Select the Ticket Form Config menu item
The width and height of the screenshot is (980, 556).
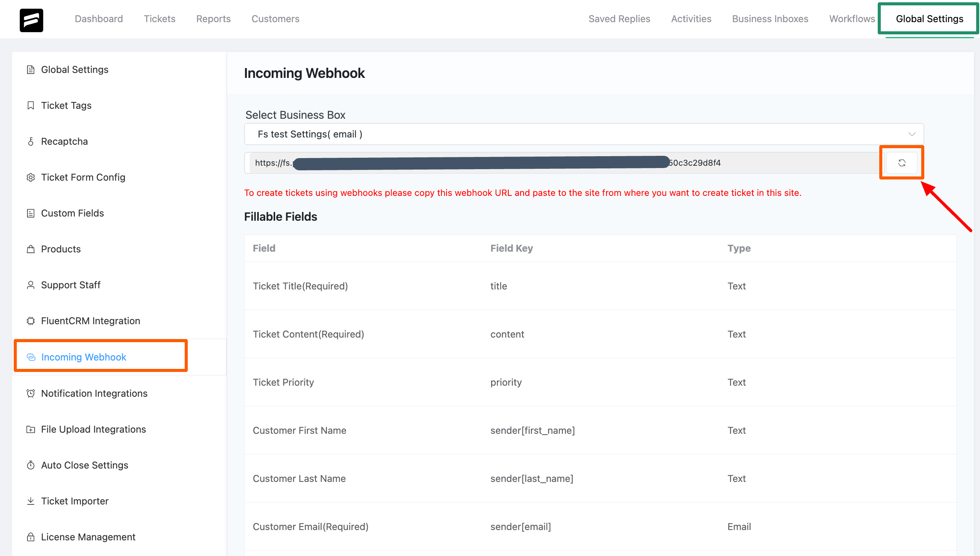coord(83,177)
